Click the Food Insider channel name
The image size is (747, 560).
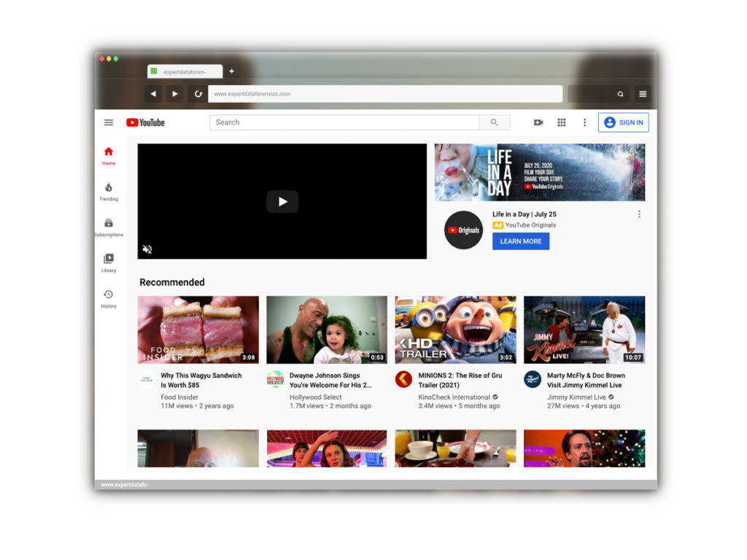(179, 397)
